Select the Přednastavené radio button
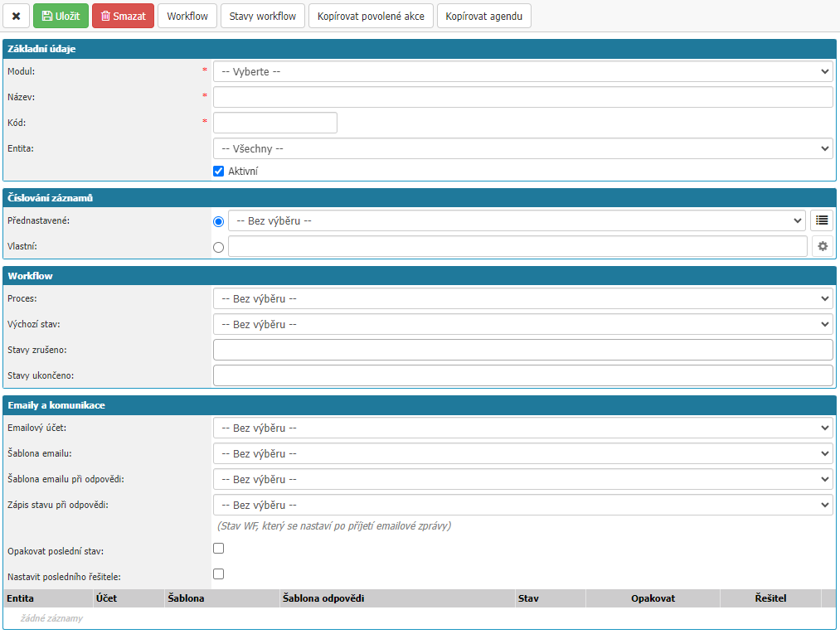 (219, 221)
